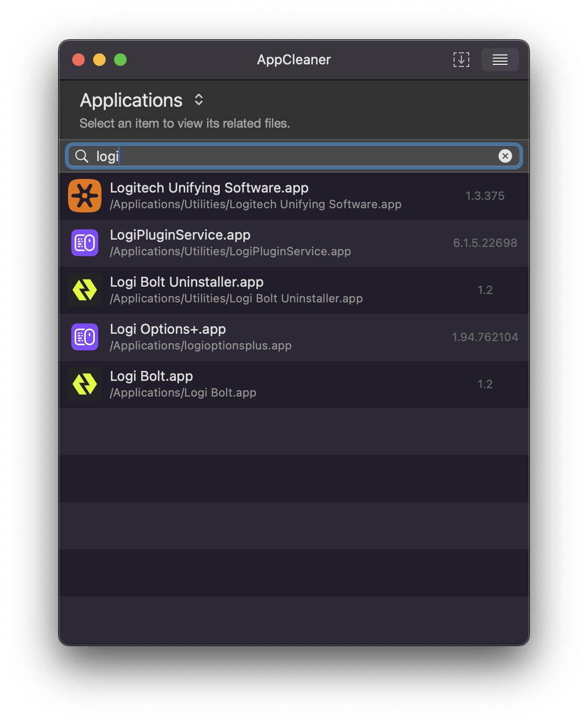Click the path /Applications/Logi Bolt.app

pos(183,393)
